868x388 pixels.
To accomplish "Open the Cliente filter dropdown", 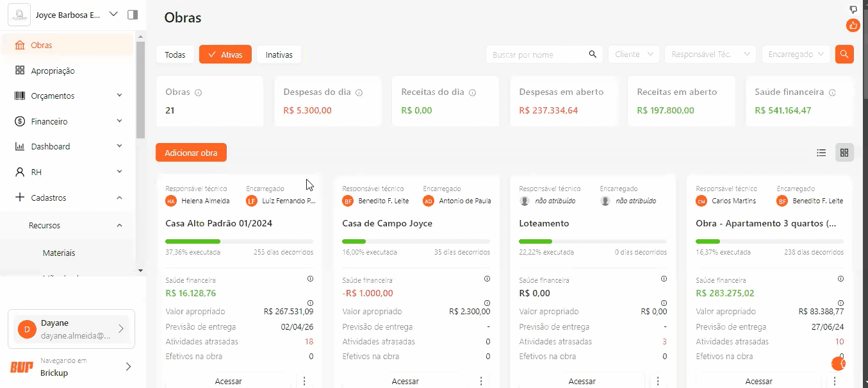I will 634,55.
